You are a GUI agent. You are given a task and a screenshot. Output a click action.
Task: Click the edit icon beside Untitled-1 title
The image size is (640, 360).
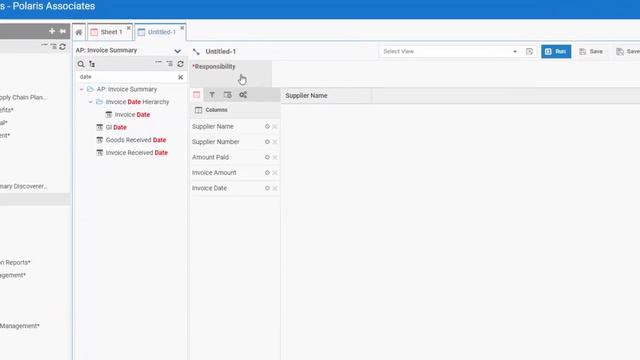pos(196,51)
